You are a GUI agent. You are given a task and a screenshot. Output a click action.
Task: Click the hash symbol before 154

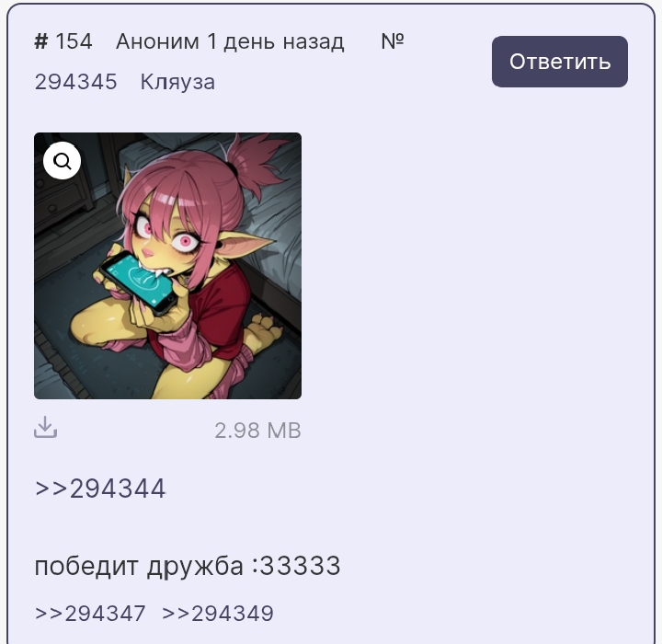coord(41,41)
